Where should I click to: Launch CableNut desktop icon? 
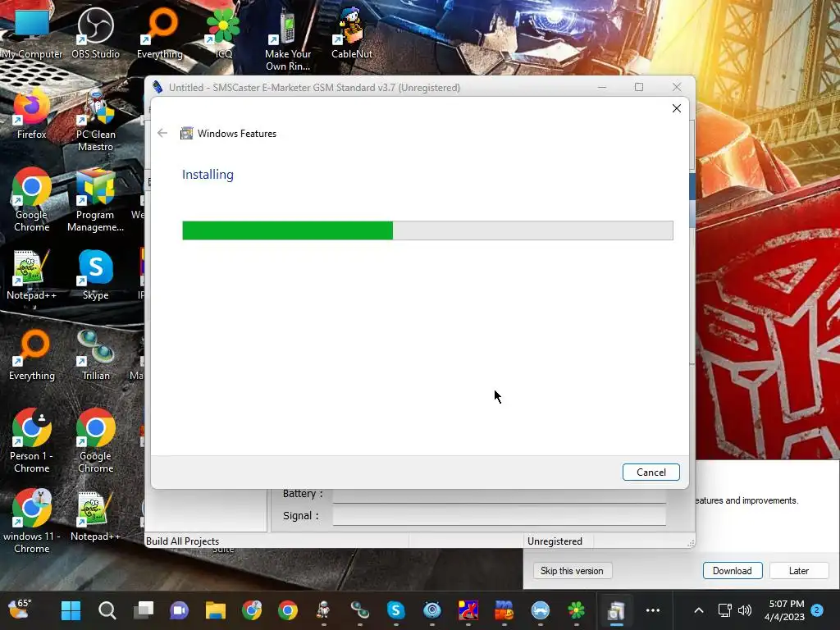click(351, 33)
